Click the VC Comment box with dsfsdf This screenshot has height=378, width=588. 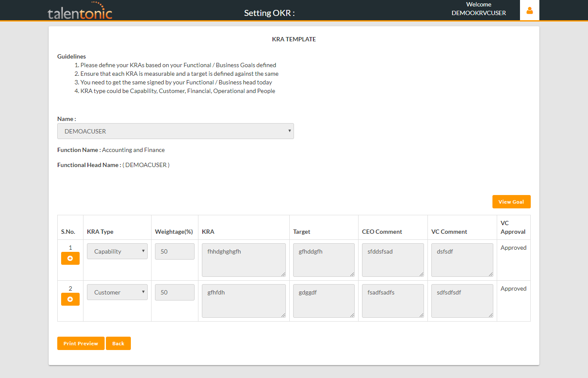462,260
